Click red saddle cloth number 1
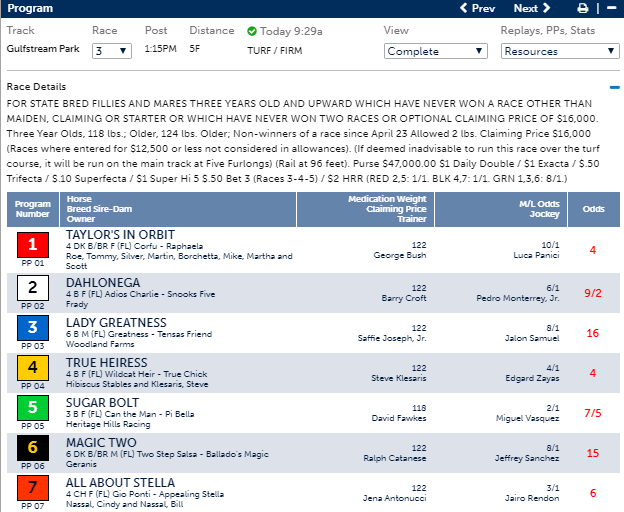The image size is (624, 512). click(32, 243)
